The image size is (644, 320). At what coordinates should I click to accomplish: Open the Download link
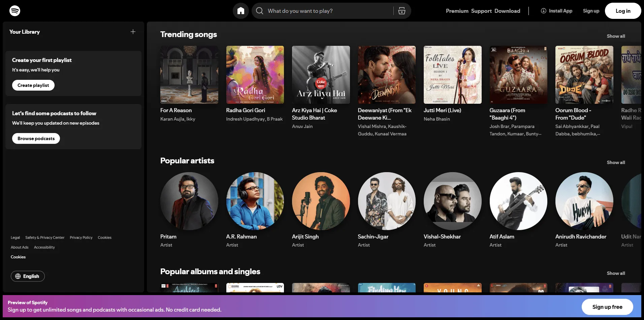(507, 11)
